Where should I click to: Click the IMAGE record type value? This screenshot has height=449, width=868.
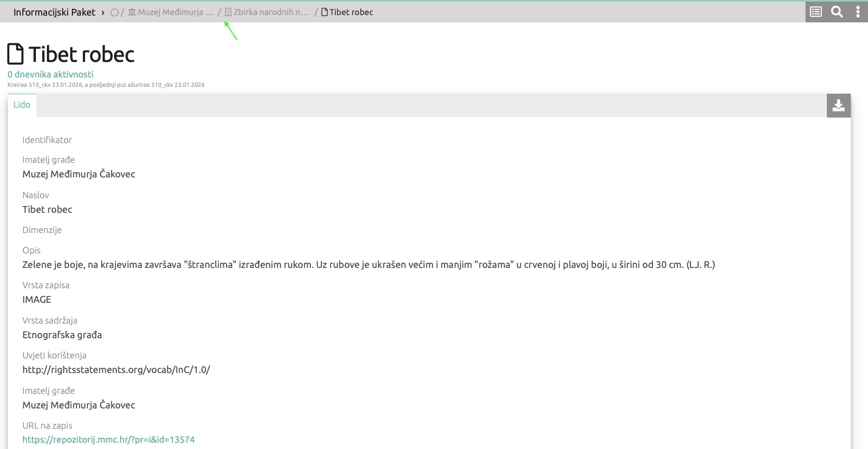pyautogui.click(x=36, y=300)
